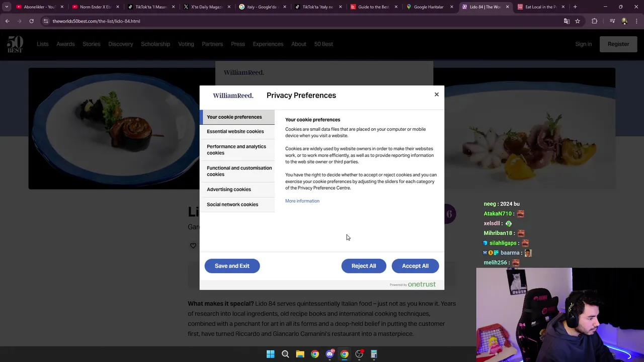This screenshot has width=644, height=362.
Task: Open the Lists menu
Action: [42, 44]
